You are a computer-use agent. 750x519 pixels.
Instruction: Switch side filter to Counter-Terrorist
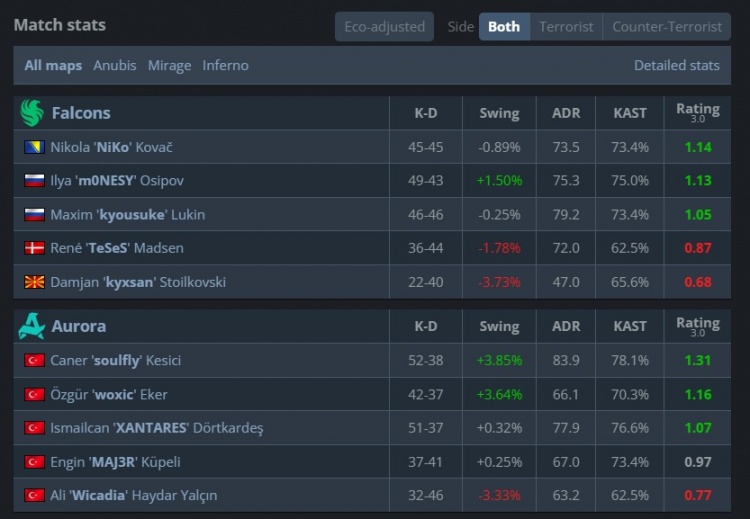[667, 27]
